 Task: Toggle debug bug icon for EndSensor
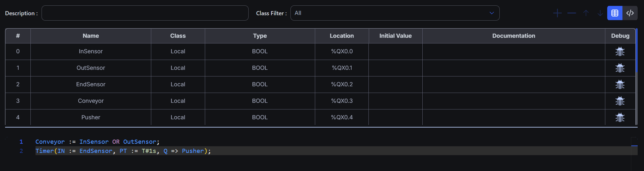pyautogui.click(x=620, y=84)
